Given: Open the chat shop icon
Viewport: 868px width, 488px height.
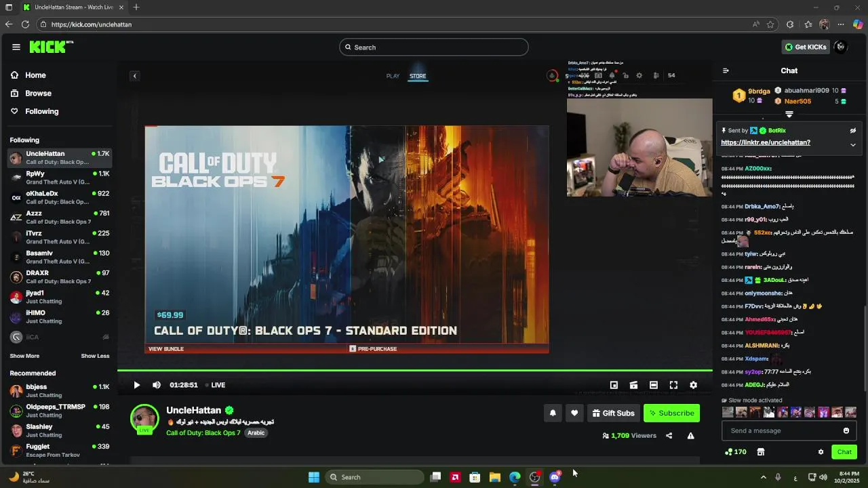Looking at the screenshot, I should click(x=761, y=452).
